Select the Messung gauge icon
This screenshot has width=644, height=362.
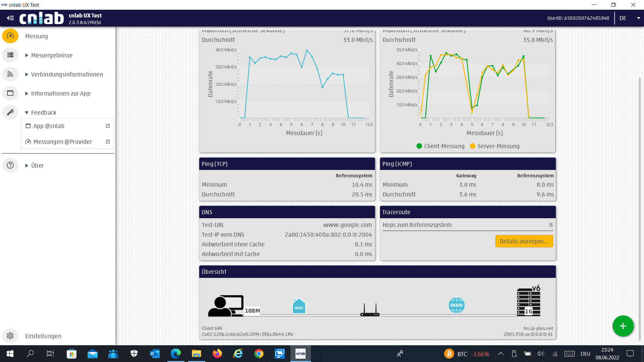[x=10, y=36]
